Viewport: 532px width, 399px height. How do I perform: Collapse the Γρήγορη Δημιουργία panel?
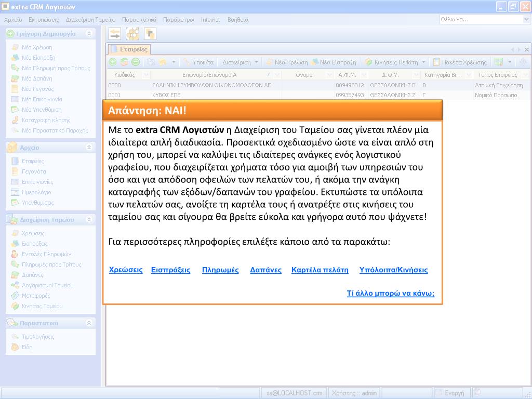pos(89,34)
